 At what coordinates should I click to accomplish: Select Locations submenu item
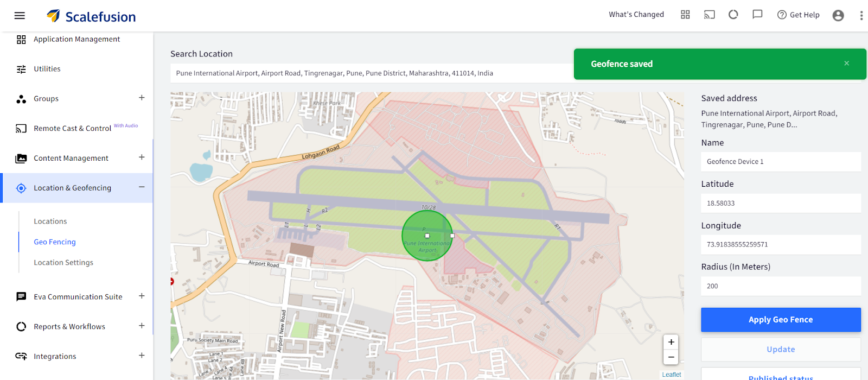50,221
